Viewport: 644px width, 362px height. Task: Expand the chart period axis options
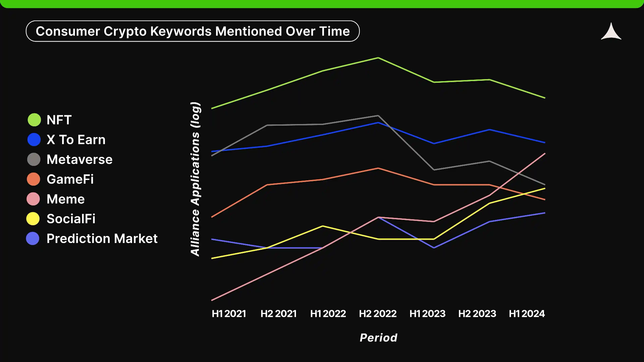(378, 337)
